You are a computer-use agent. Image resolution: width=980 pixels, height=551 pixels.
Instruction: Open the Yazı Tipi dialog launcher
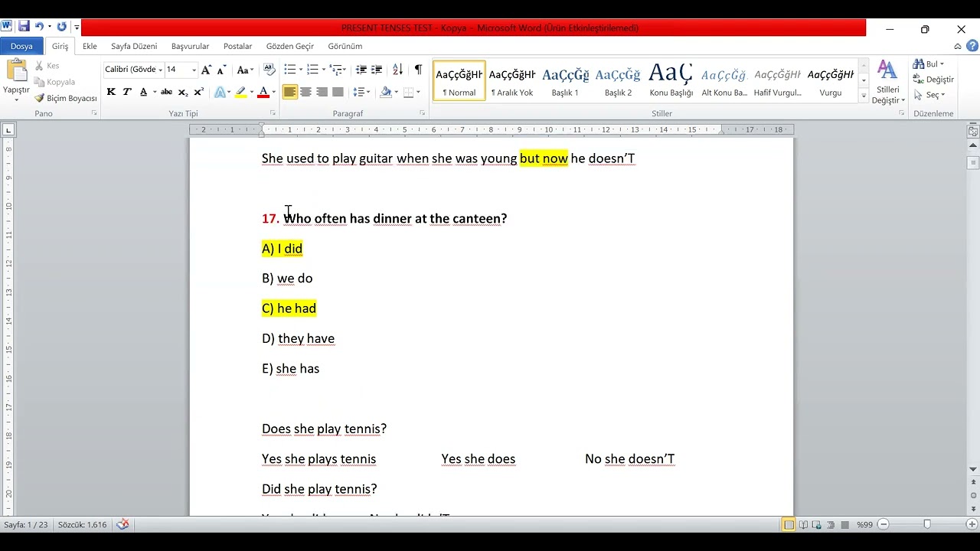pos(273,113)
